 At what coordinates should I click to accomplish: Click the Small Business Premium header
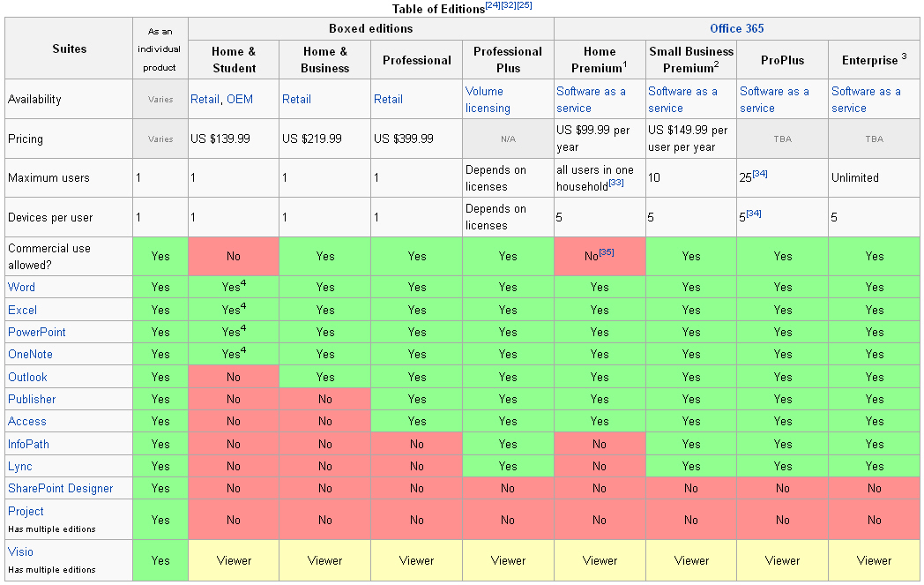[691, 60]
